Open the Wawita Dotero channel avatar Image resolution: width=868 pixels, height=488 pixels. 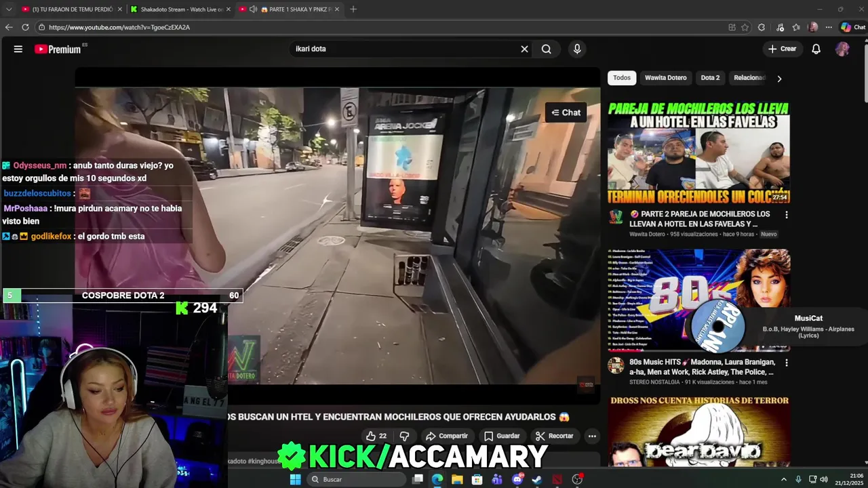(x=616, y=218)
